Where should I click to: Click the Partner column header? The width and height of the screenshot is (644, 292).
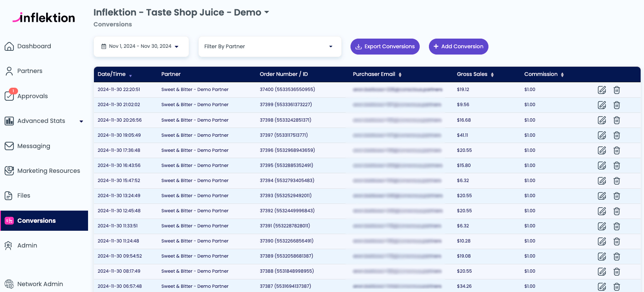(x=171, y=74)
